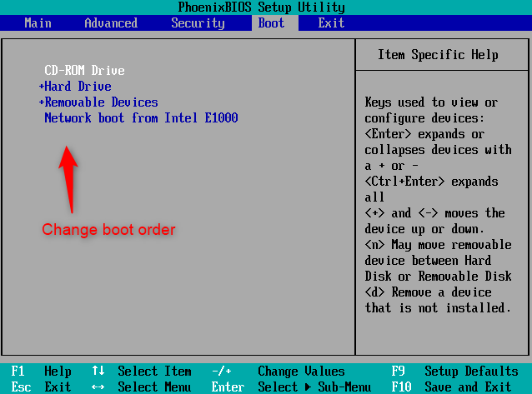This screenshot has height=394, width=532.
Task: Expand the plus sign beside Removable Devices
Action: 42,102
